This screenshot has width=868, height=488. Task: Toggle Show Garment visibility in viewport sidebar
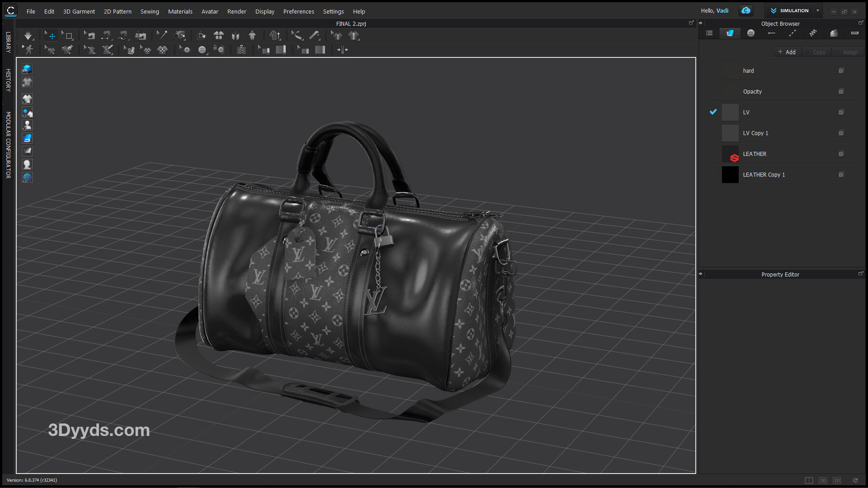[27, 99]
